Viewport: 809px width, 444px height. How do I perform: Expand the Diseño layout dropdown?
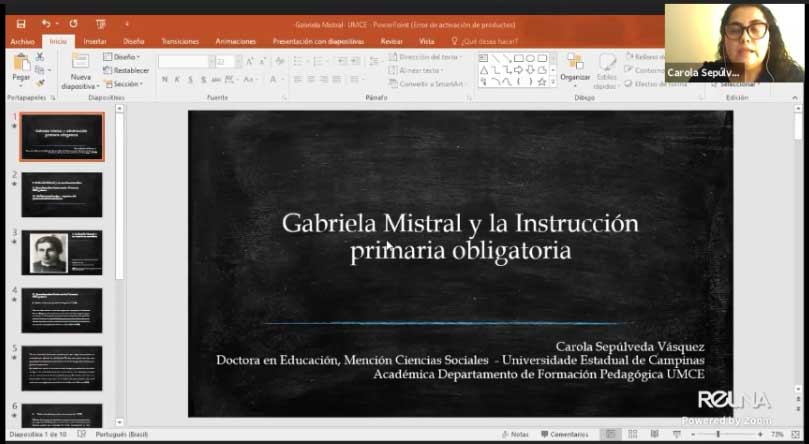pos(124,57)
